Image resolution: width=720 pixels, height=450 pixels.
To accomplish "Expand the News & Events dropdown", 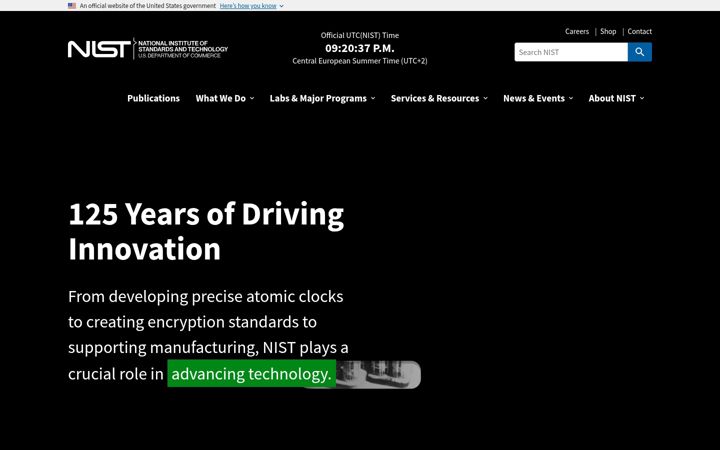I will (538, 98).
